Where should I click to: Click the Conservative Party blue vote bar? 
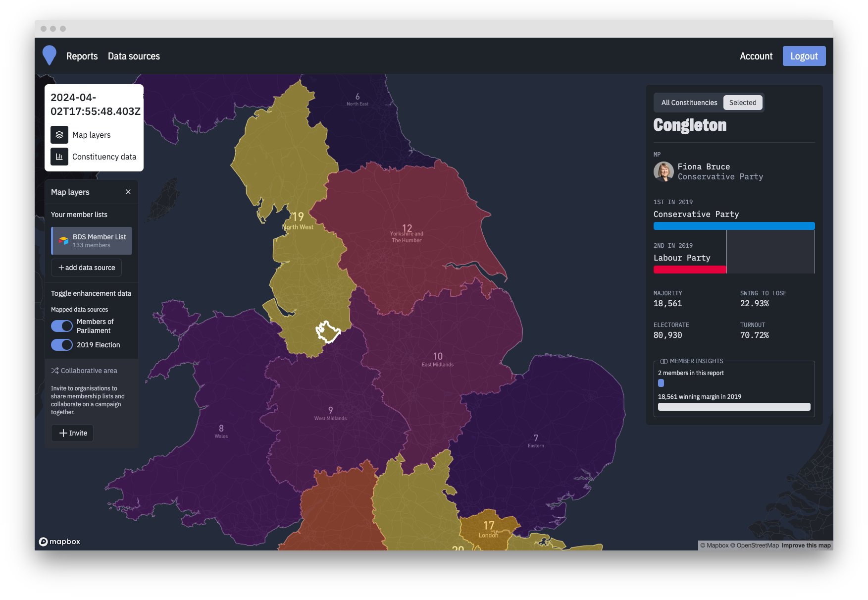(734, 226)
